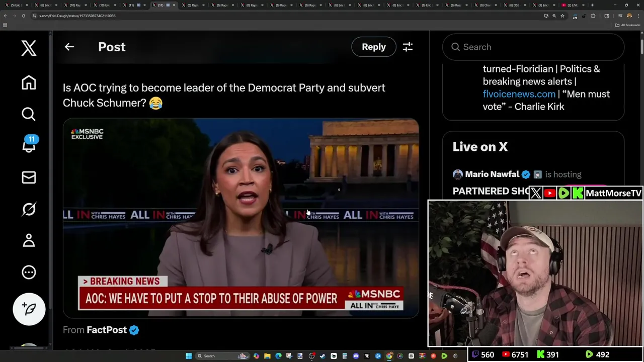Click the install app icon in address bar
Viewport: 644px width, 362px height.
(x=546, y=16)
